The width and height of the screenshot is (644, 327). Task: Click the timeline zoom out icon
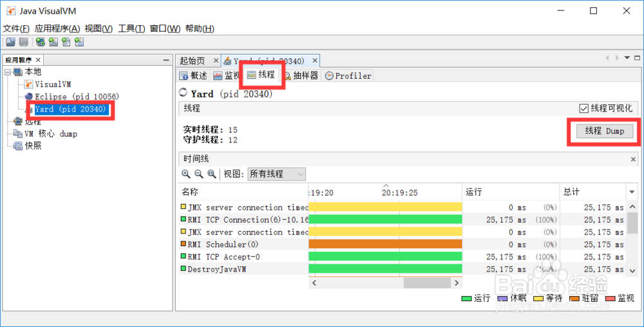[199, 174]
